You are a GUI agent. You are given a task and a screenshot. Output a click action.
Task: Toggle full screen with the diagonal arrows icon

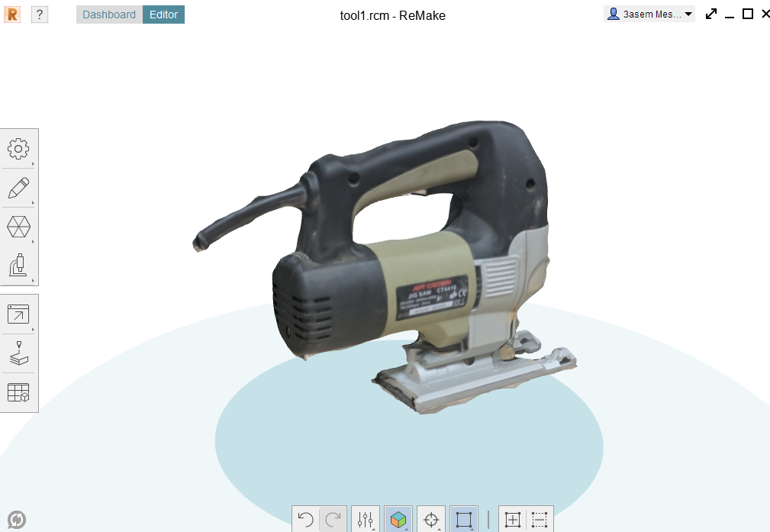711,14
